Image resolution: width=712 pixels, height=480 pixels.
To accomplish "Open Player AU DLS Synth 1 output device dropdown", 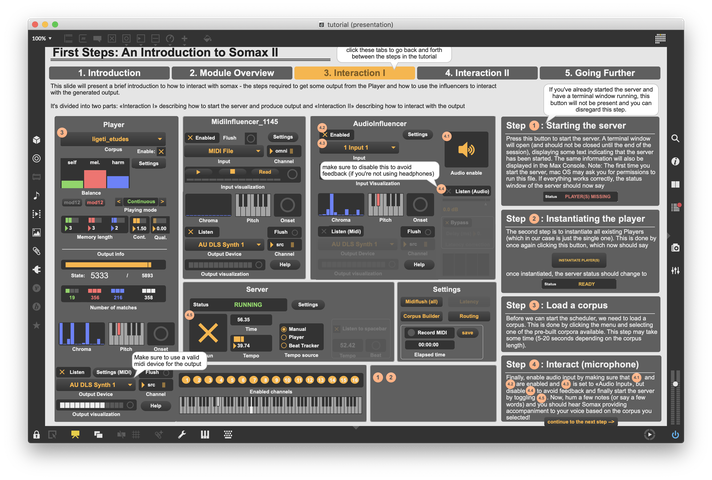I will [95, 385].
